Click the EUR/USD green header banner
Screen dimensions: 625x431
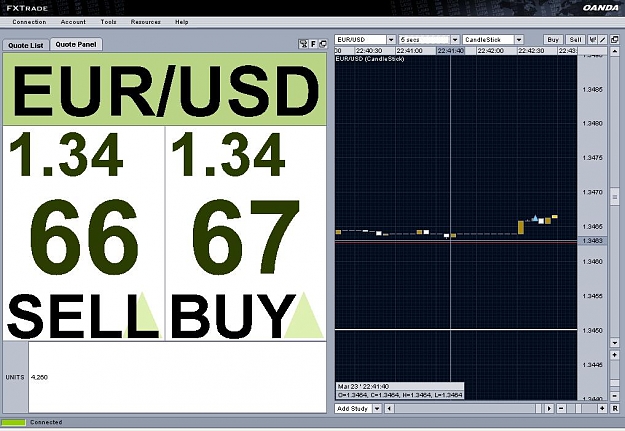point(165,89)
